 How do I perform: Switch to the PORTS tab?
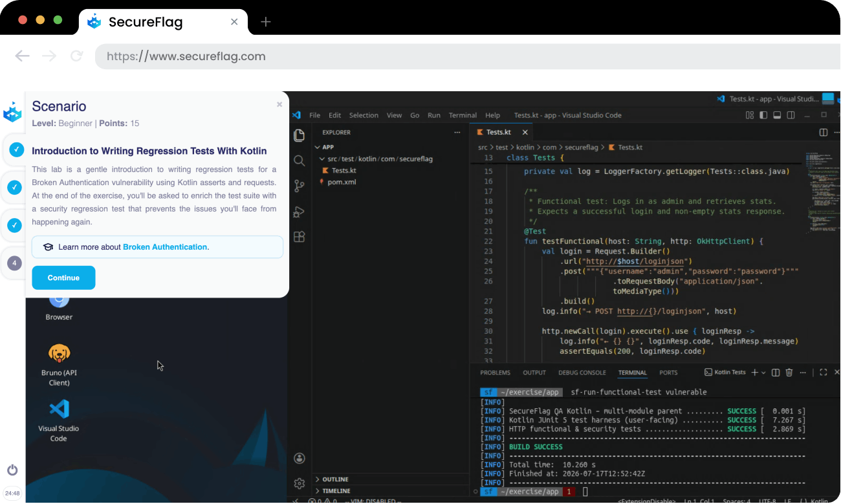tap(668, 373)
